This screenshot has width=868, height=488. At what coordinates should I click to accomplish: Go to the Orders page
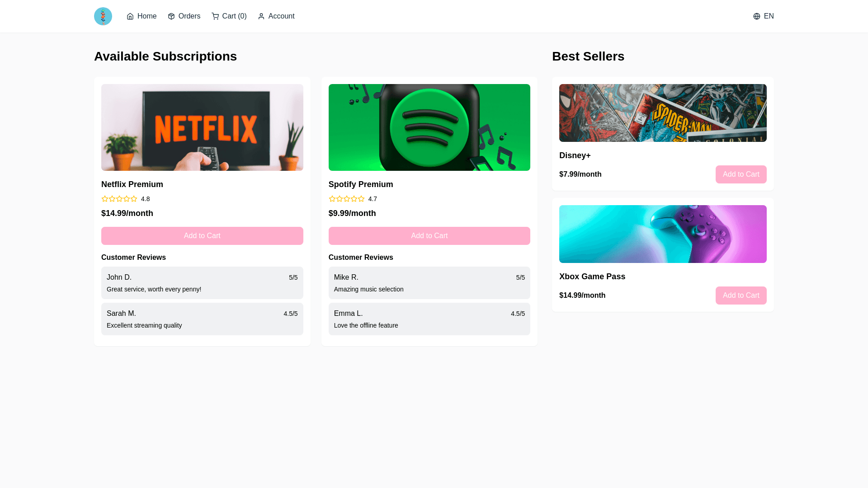(x=189, y=16)
